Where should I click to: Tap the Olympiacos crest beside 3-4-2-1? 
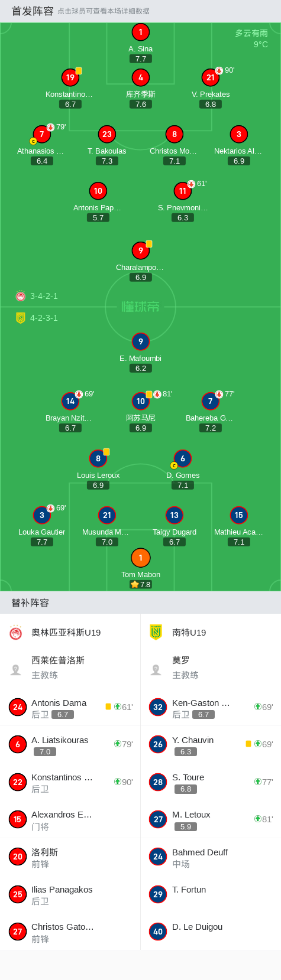(x=21, y=296)
